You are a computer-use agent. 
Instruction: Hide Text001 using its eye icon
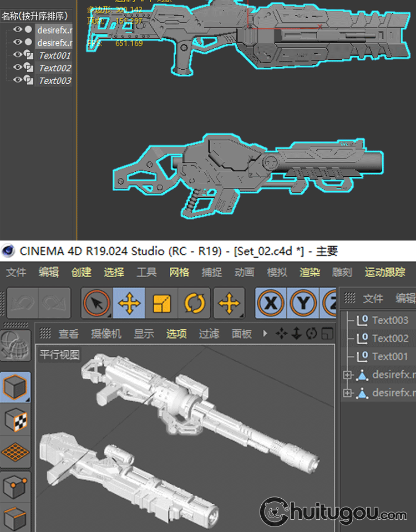17,55
